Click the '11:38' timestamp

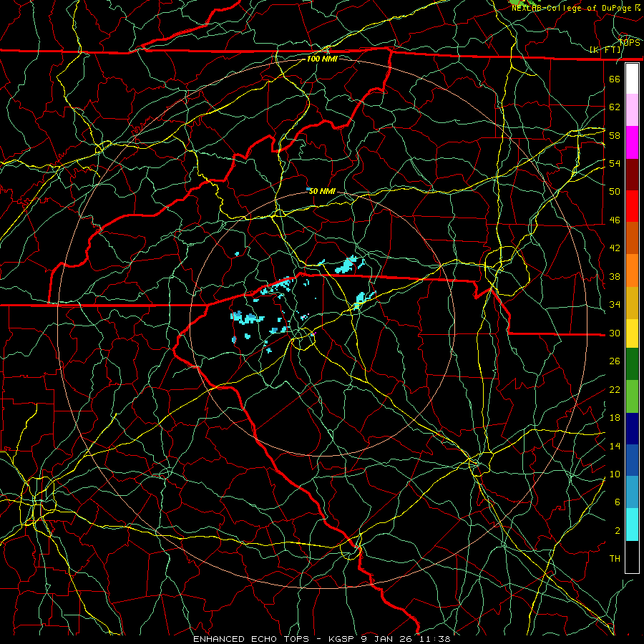[x=434, y=639]
